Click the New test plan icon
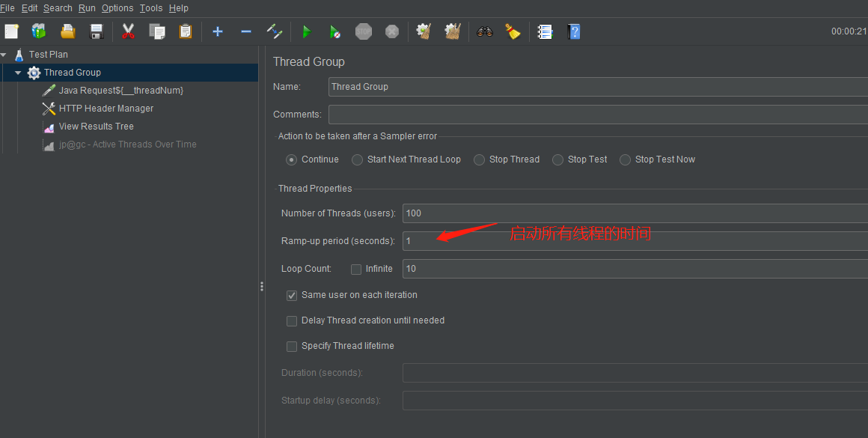Image resolution: width=868 pixels, height=438 pixels. (12, 31)
